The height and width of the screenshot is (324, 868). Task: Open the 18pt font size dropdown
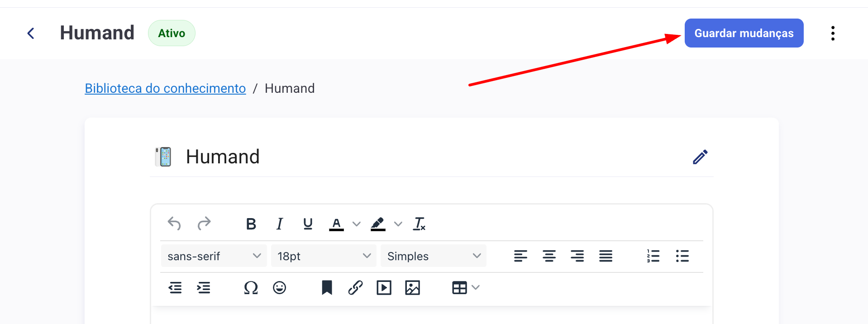[x=324, y=256]
